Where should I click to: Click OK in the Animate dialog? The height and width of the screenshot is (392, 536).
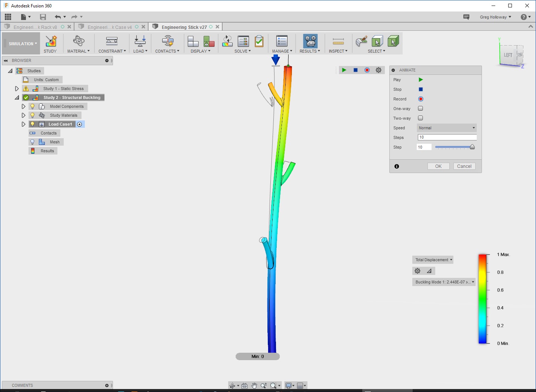438,166
